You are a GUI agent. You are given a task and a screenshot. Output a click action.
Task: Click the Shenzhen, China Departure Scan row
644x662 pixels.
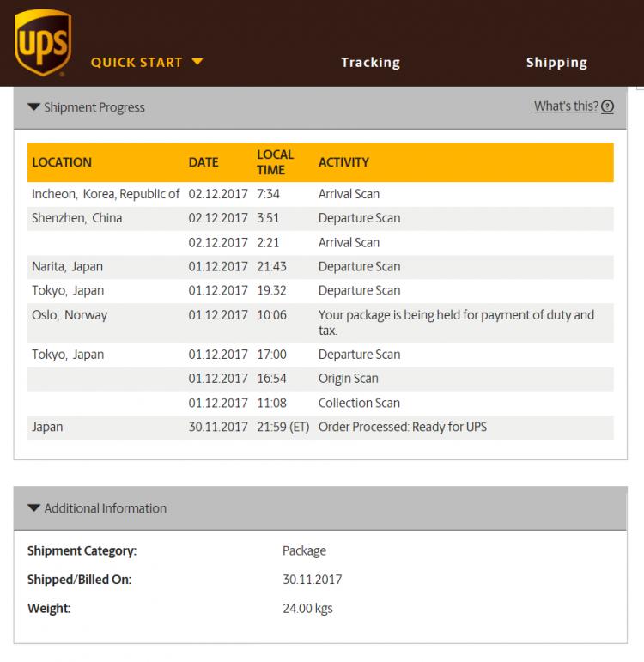click(x=320, y=218)
